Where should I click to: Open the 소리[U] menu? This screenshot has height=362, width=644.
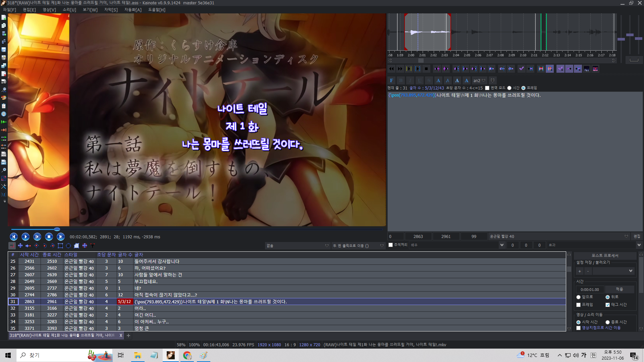69,10
